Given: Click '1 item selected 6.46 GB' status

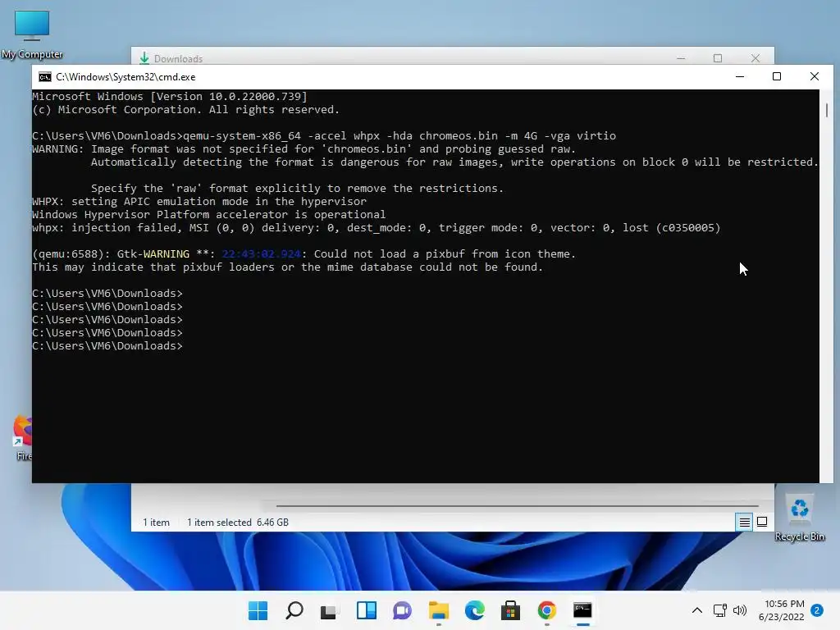Looking at the screenshot, I should (237, 523).
